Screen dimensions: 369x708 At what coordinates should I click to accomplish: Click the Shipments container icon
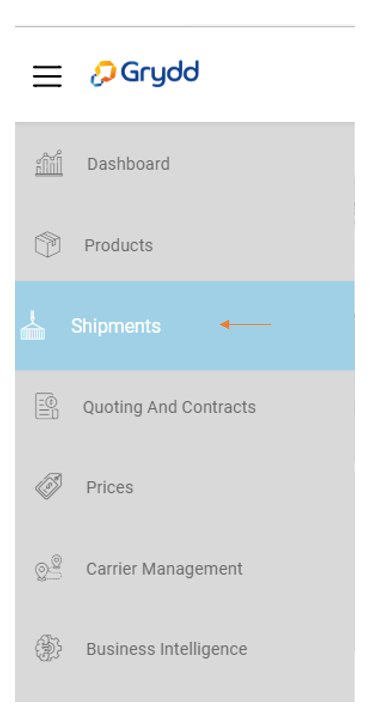click(33, 325)
